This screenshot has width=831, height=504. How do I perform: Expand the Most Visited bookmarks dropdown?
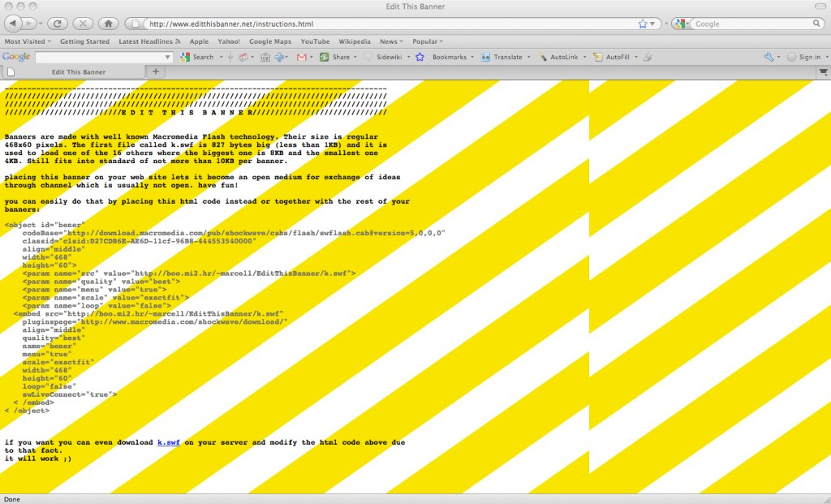point(28,41)
